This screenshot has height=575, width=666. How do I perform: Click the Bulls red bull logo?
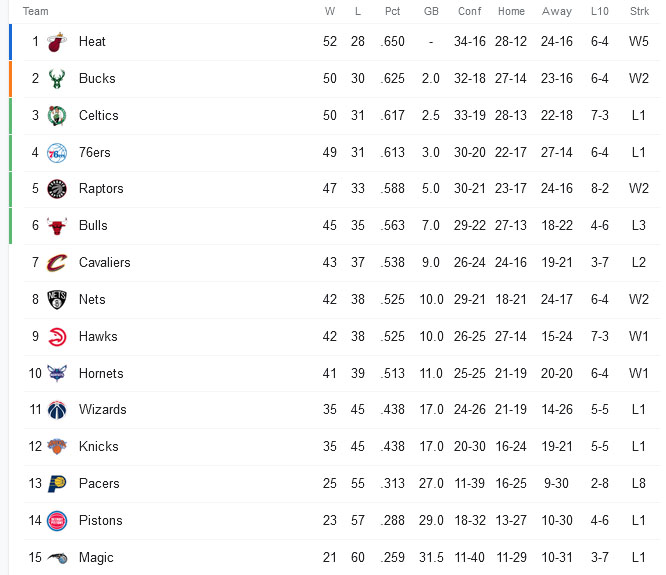(x=57, y=225)
